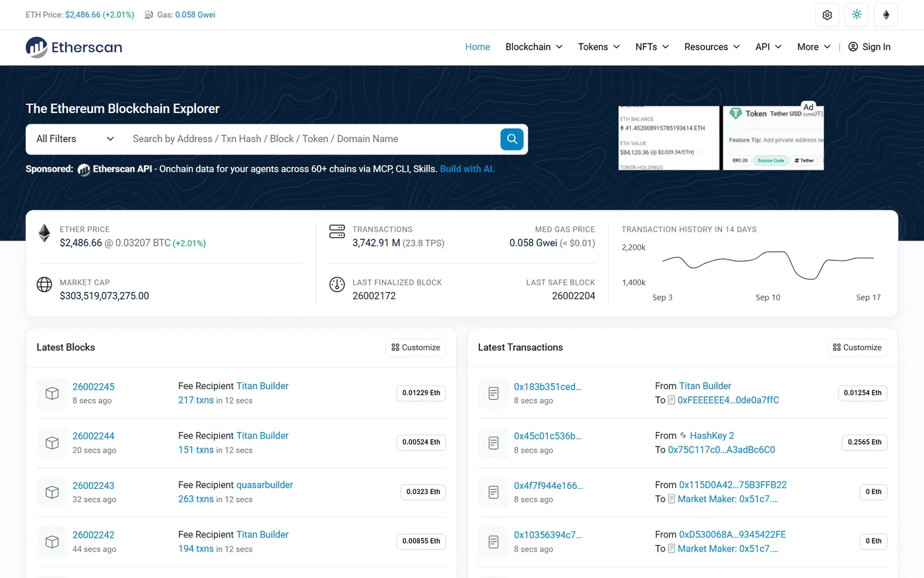
Task: Open transaction 0x45c01c536b...
Action: pos(548,436)
